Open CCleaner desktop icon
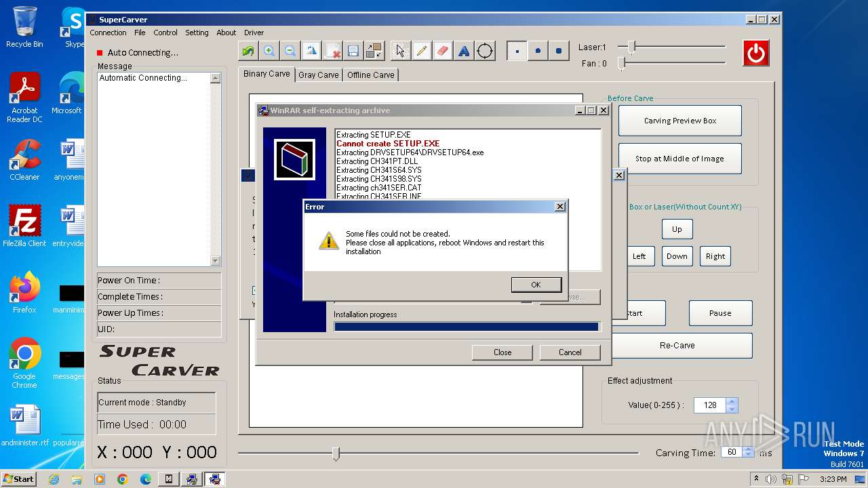Image resolution: width=868 pixels, height=488 pixels. (24, 160)
